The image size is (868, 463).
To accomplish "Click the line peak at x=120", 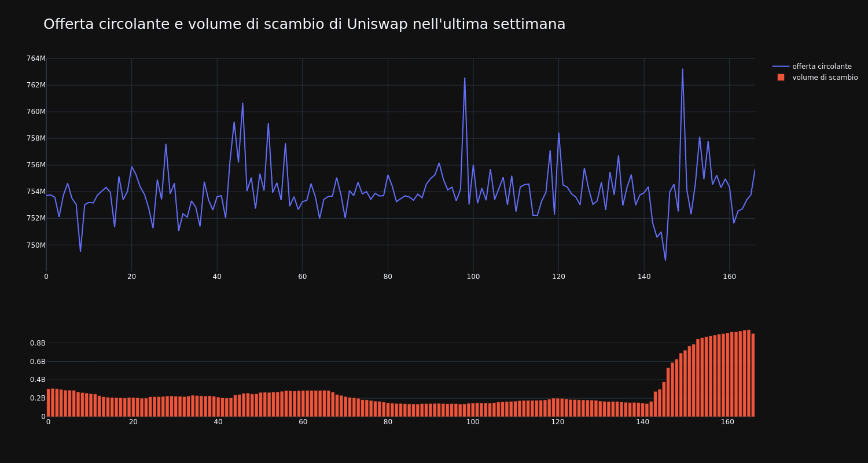I will tap(558, 133).
